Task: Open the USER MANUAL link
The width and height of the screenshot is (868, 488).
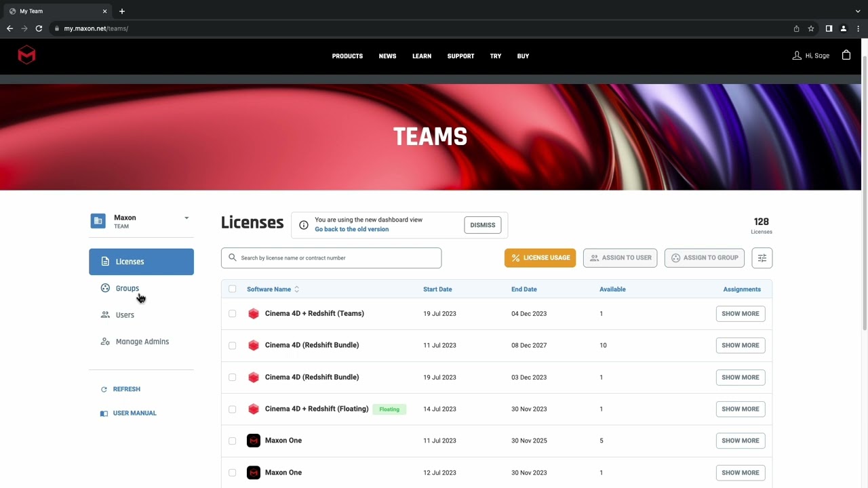Action: pyautogui.click(x=134, y=413)
